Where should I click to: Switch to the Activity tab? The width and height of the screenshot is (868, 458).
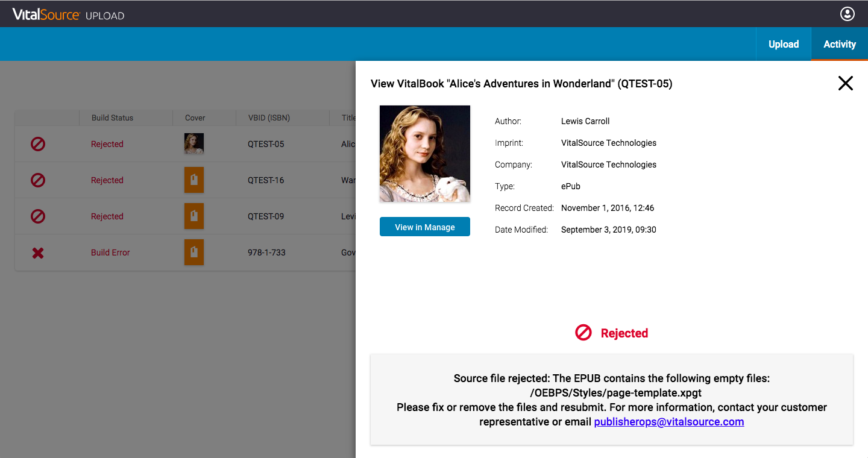coord(840,44)
